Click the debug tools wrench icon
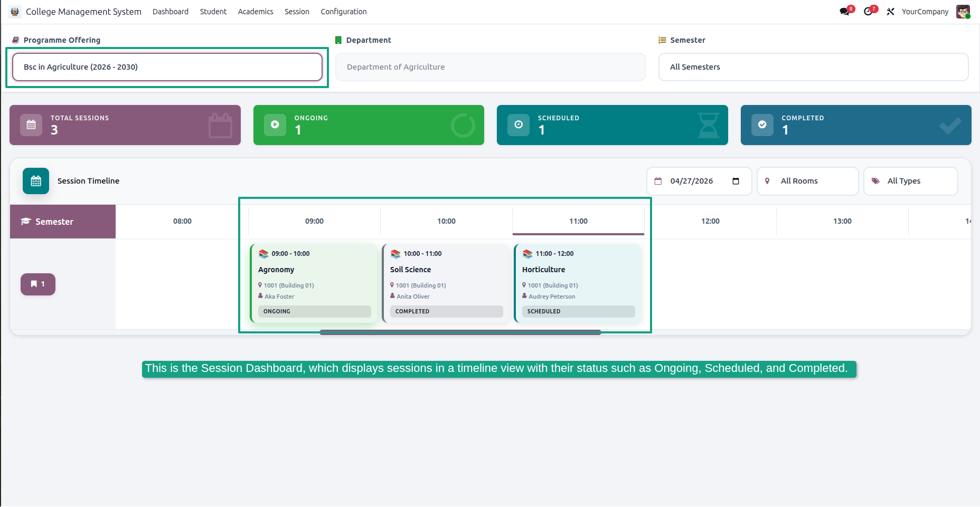Viewport: 980px width, 507px height. pos(890,12)
